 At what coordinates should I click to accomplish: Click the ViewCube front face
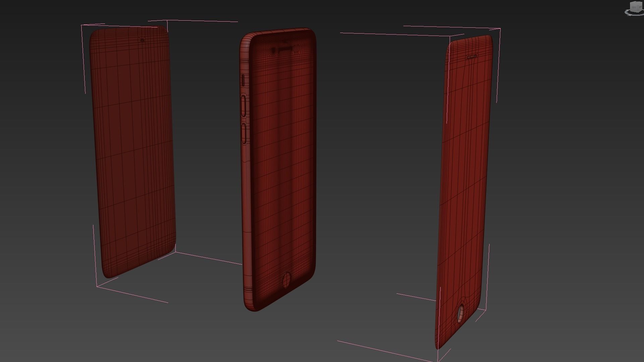634,7
